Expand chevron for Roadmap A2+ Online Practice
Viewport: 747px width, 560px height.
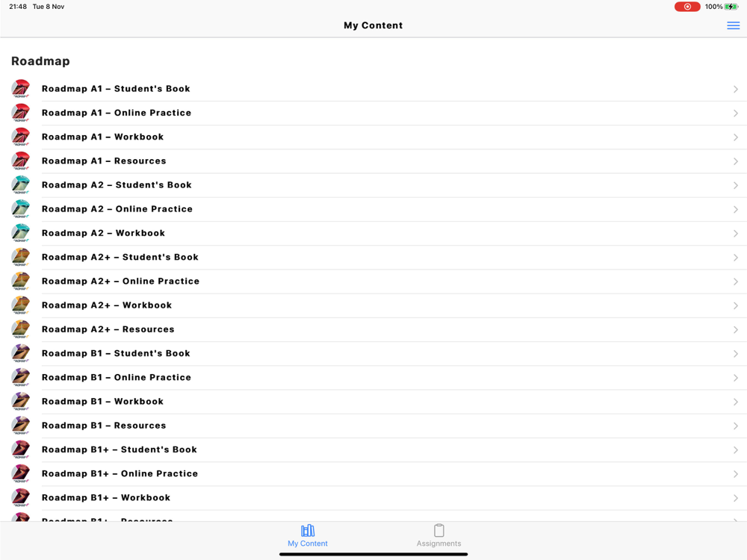(736, 281)
